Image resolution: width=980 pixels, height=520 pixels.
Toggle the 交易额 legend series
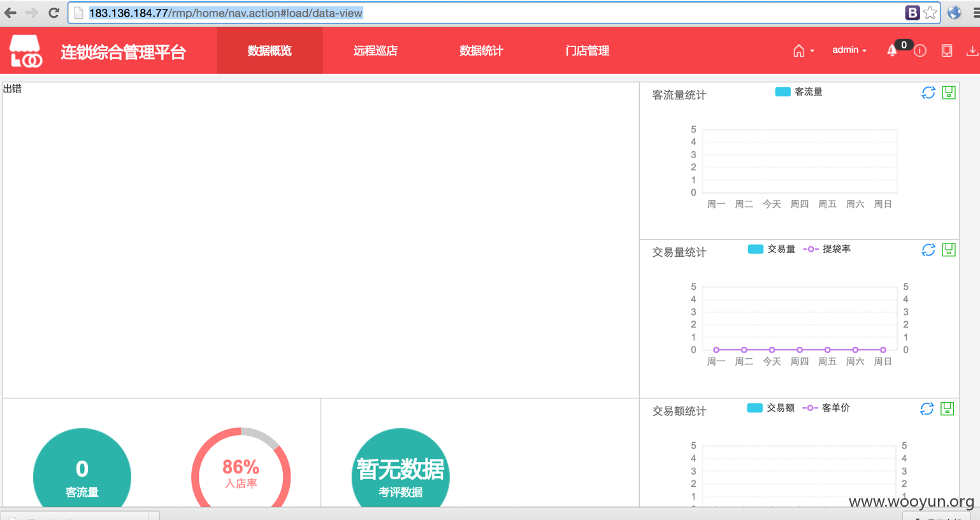pos(770,408)
